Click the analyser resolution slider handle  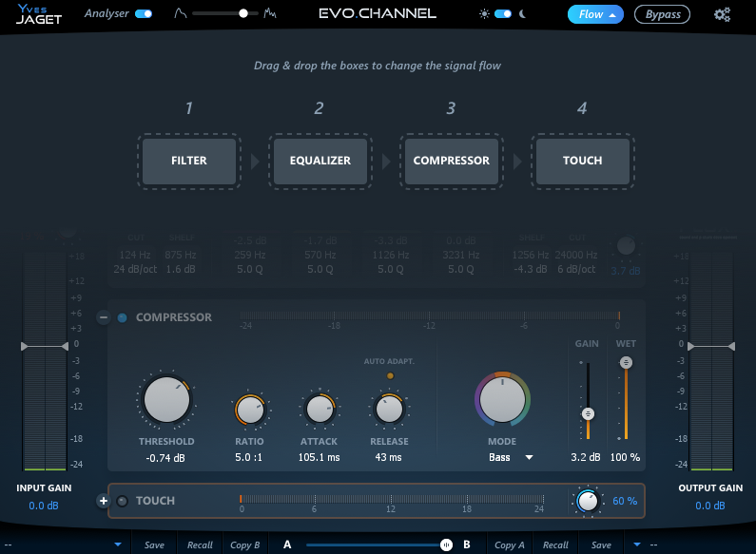(243, 13)
